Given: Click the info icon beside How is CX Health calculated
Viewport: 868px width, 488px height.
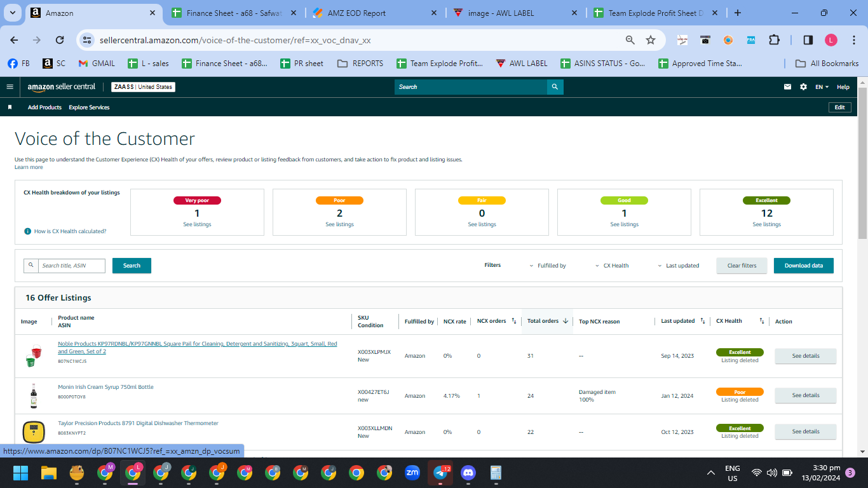Looking at the screenshot, I should coord(27,231).
